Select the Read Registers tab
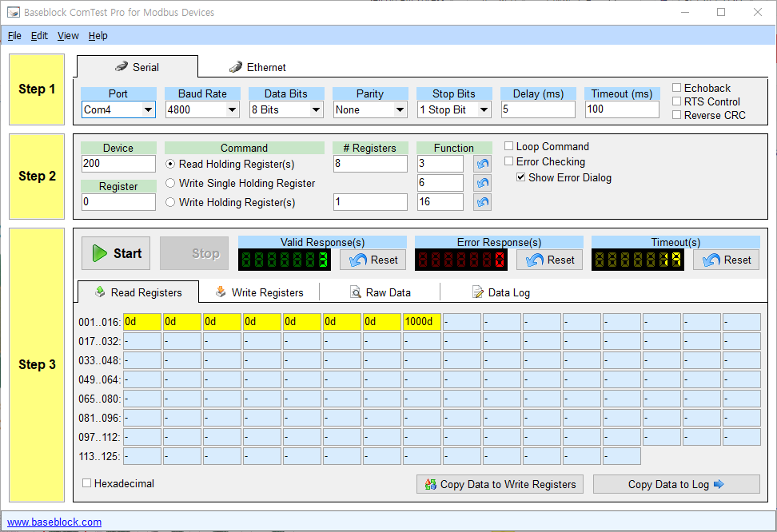The image size is (777, 532). coord(138,292)
